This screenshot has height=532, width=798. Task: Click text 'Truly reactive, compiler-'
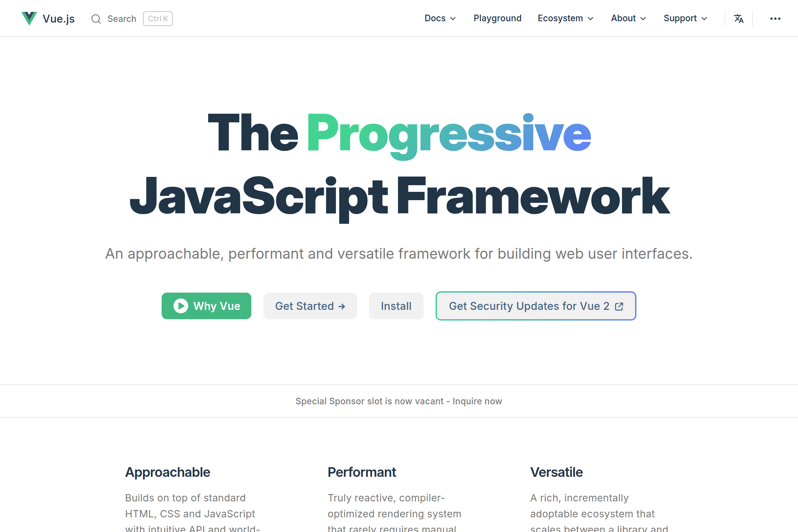point(386,498)
